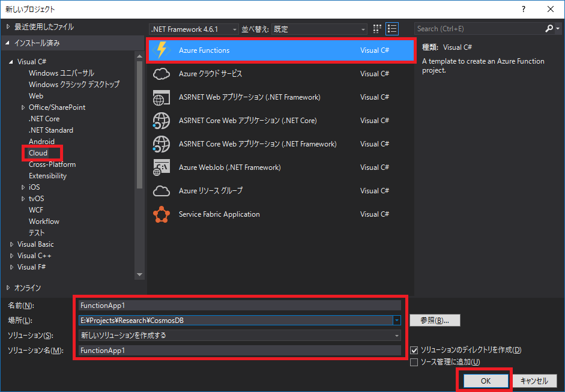Close the 新しいプロジェクト dialog
Image resolution: width=565 pixels, height=392 pixels.
click(x=551, y=9)
